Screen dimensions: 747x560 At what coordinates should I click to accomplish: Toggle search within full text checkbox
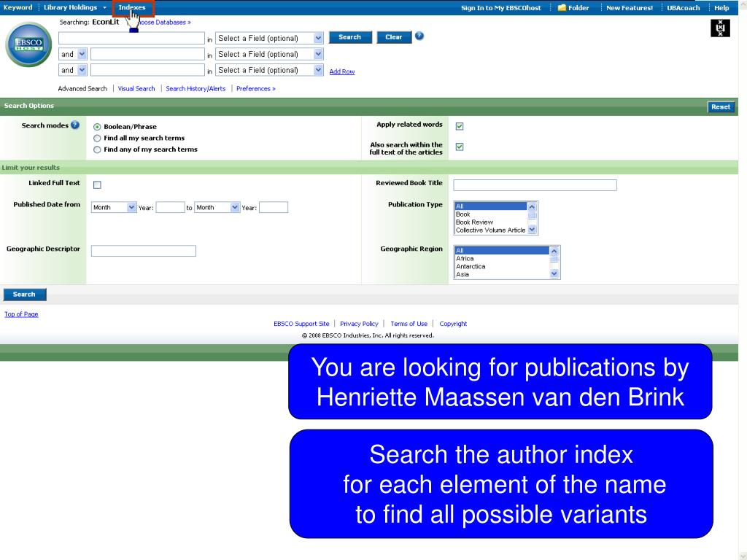point(460,147)
